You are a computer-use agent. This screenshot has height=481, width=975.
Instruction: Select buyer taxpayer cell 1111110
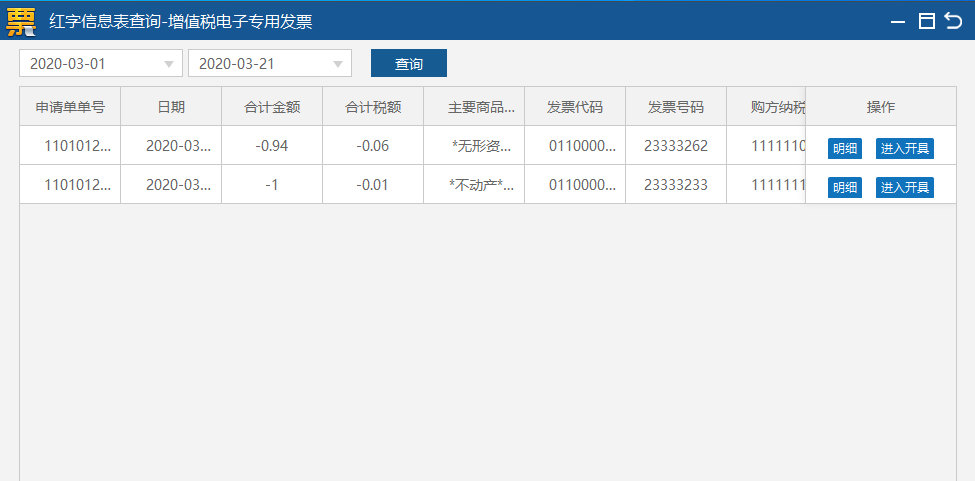coord(766,145)
